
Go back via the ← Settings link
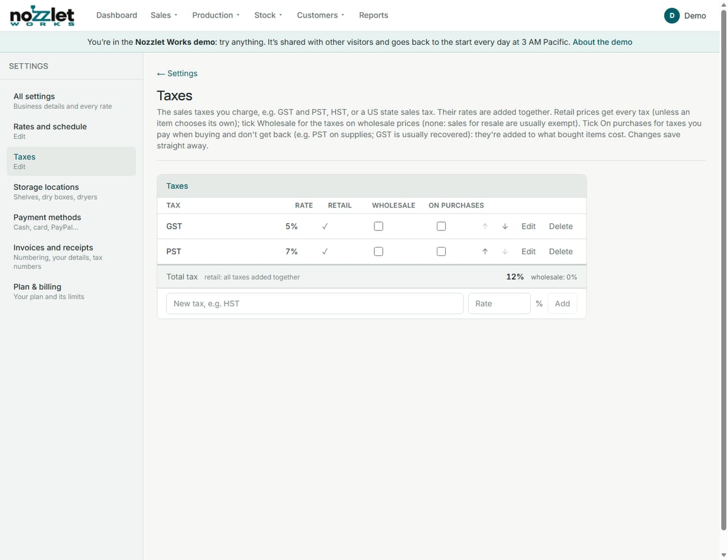[x=177, y=73]
